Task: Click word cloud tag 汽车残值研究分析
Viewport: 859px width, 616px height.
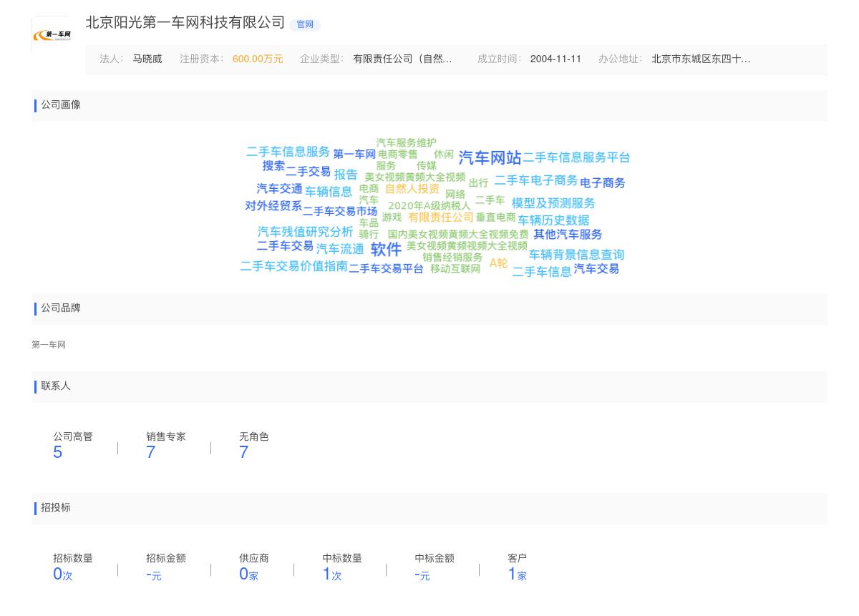Action: (306, 232)
